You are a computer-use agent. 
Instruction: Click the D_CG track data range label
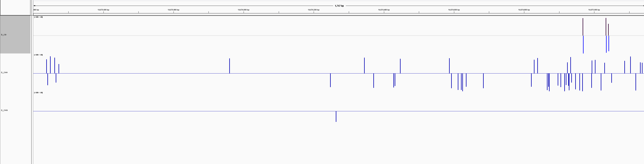[38, 17]
